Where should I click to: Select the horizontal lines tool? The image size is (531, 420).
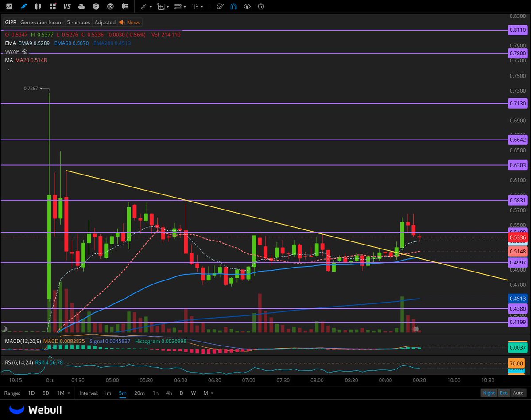[x=178, y=7]
